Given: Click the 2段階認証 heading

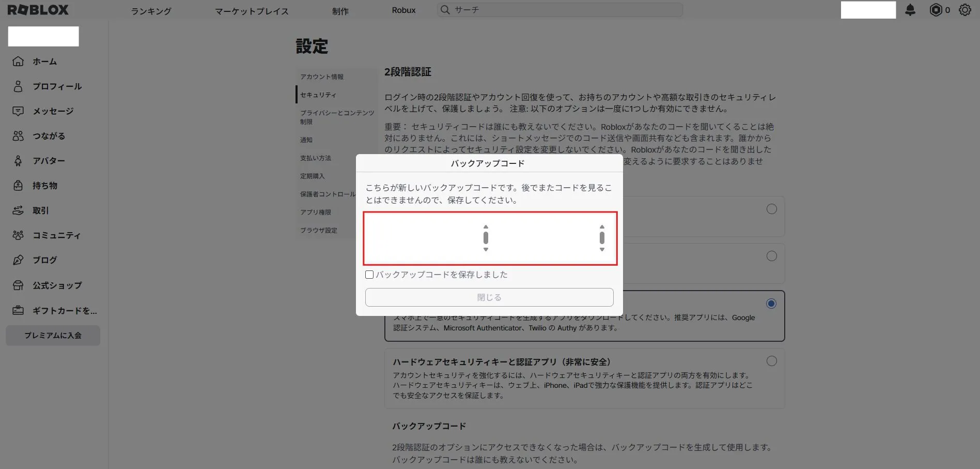Looking at the screenshot, I should point(408,72).
